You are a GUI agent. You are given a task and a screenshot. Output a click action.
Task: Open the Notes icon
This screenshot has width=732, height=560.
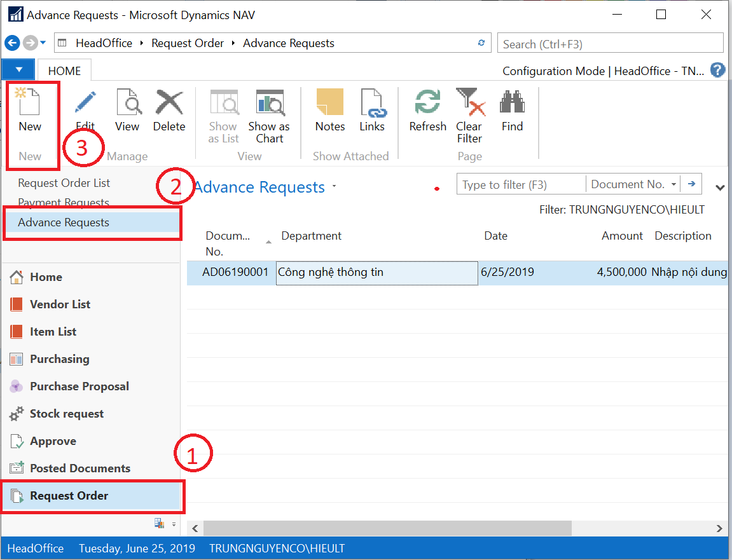[330, 102]
